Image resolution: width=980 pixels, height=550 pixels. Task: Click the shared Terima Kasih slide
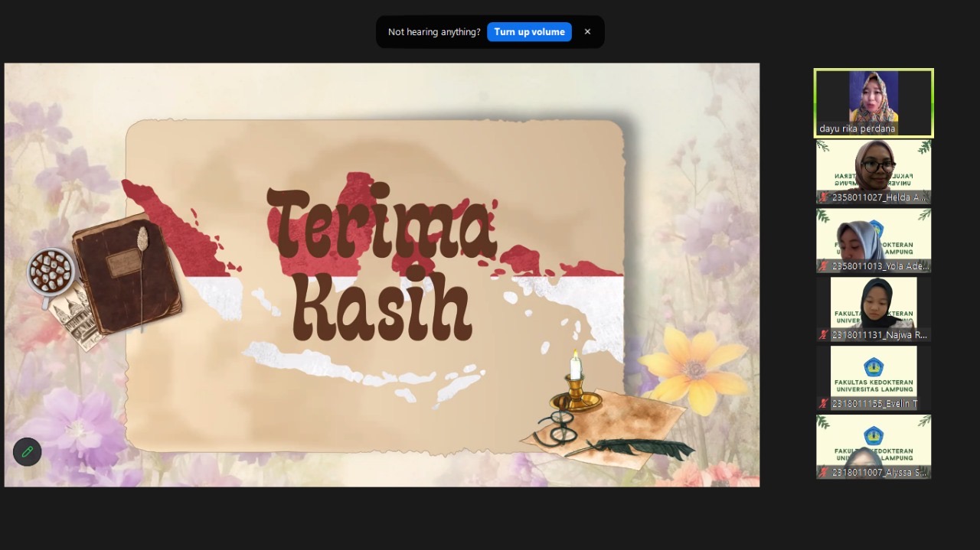[x=382, y=275]
